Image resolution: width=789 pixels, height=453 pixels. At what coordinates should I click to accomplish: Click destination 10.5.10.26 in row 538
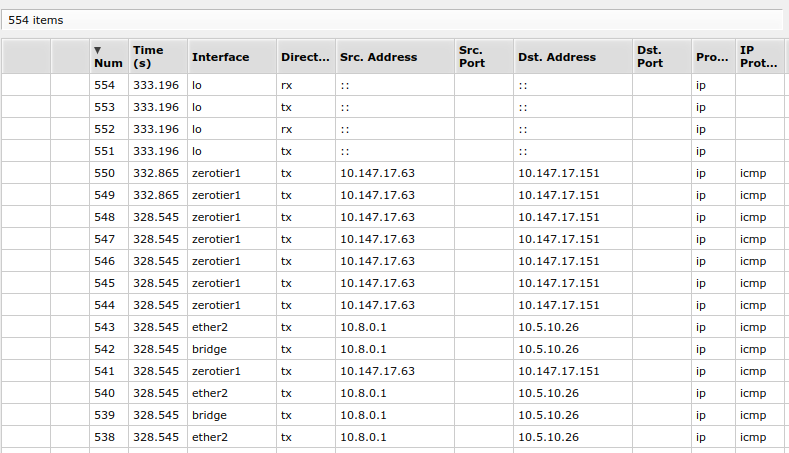[548, 437]
